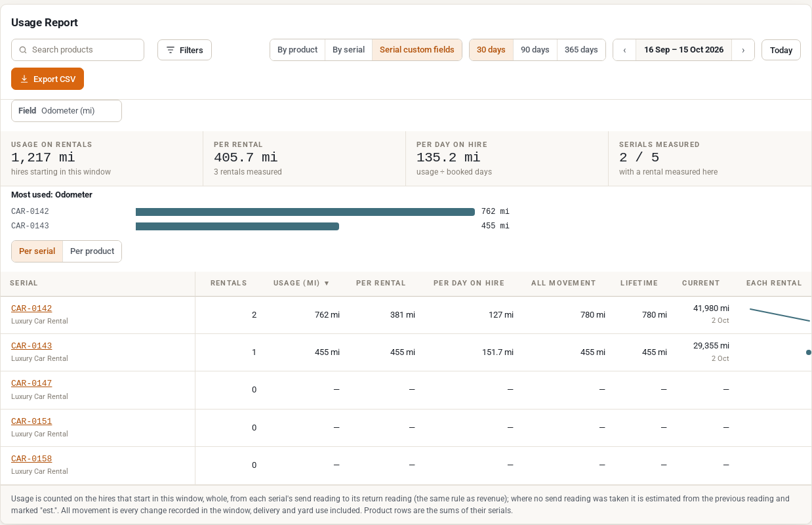812x525 pixels.
Task: Open serial CAR-0158 link
Action: [x=31, y=459]
